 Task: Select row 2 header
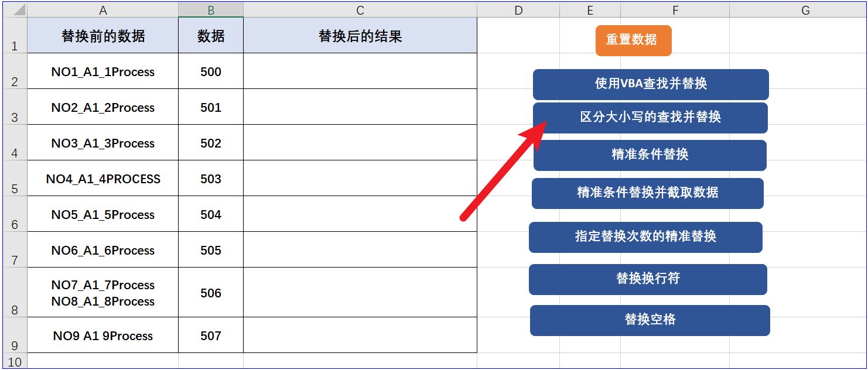click(x=15, y=71)
